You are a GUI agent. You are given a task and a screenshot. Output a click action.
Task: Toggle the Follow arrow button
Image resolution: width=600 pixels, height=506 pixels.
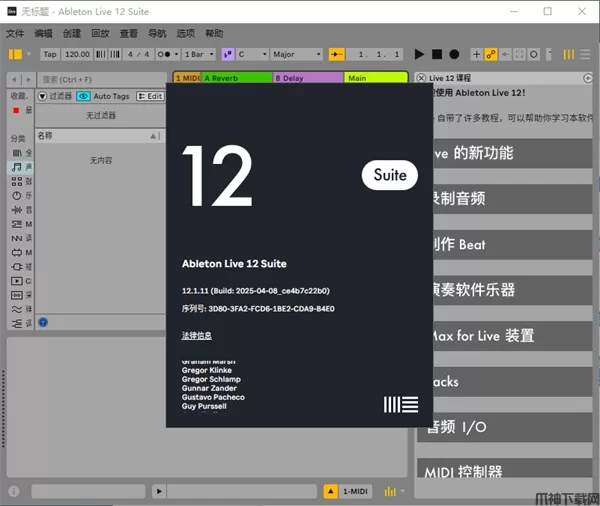pos(337,54)
